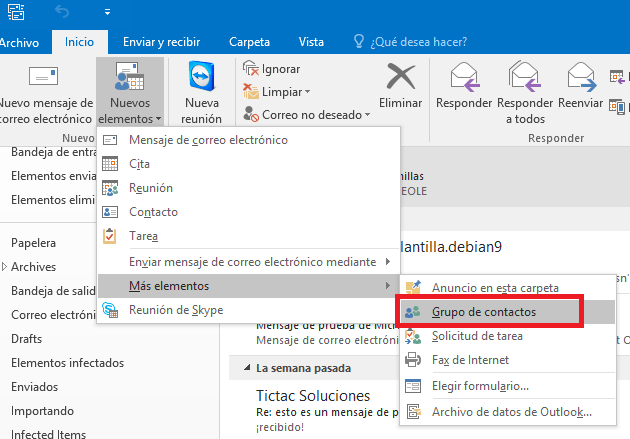Click the Nueva reunión TeamViewer icon
Screen dimensions: 630x439
click(201, 77)
